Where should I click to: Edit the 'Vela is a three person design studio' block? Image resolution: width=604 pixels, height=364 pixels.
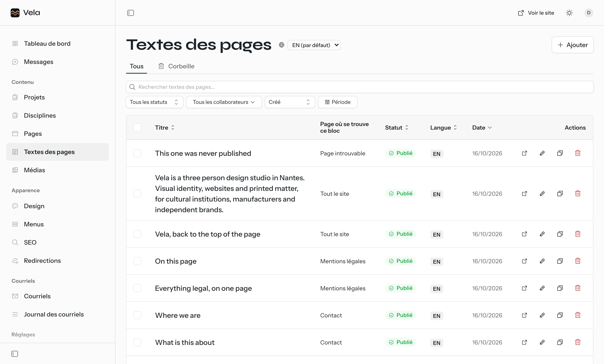[x=542, y=194]
